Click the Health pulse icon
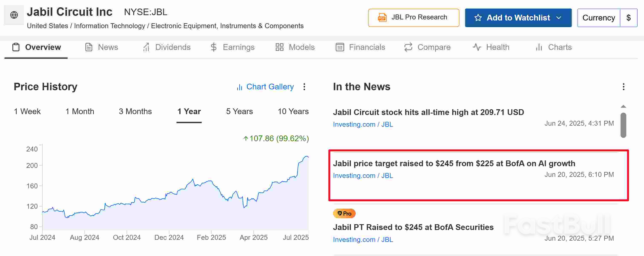644x256 pixels. point(476,47)
